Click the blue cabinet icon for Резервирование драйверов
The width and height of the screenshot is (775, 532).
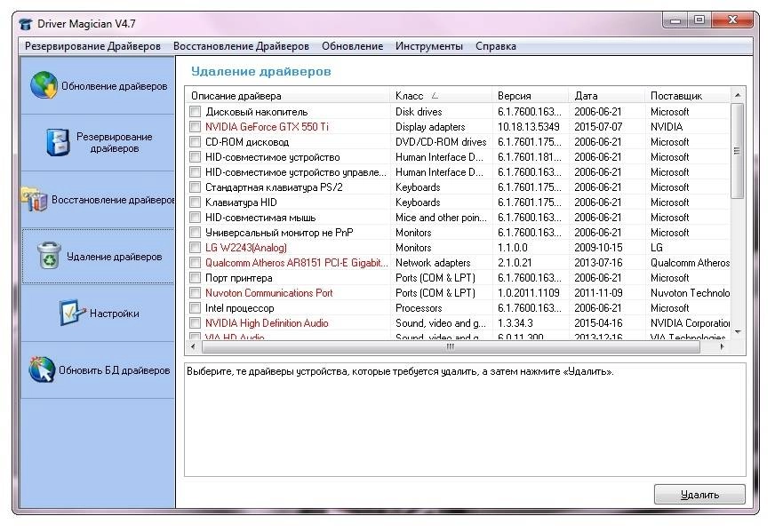pos(59,142)
